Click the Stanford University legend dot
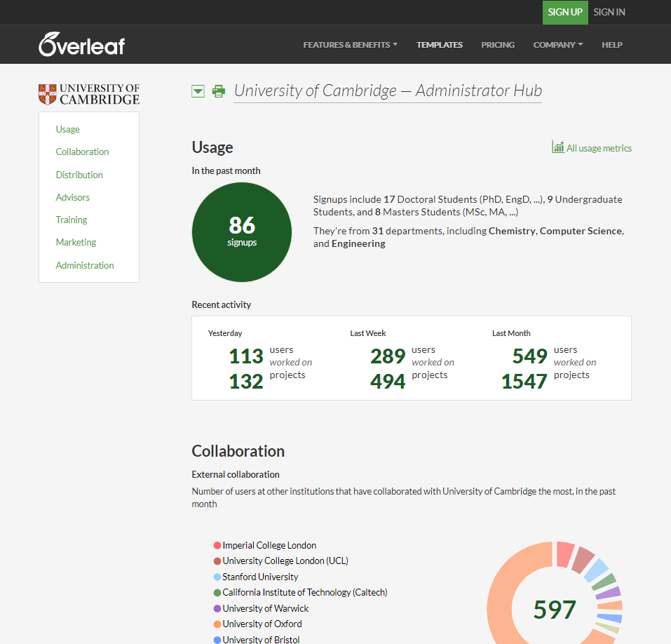The image size is (671, 644). 217,577
